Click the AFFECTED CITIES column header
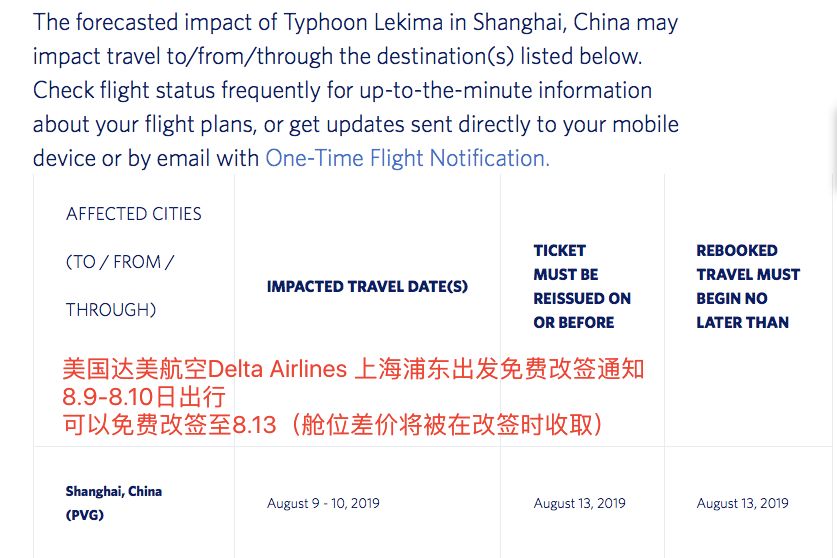Image resolution: width=837 pixels, height=558 pixels. click(133, 214)
